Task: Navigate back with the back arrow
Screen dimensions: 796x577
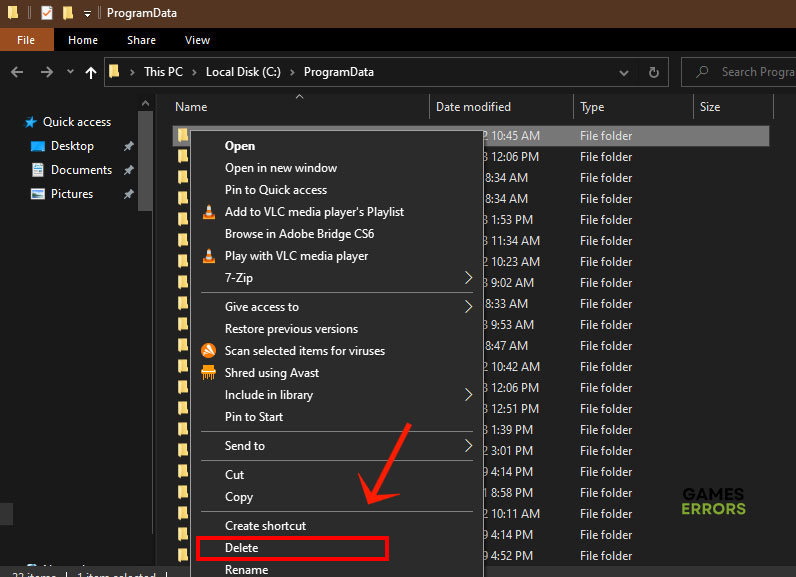Action: 17,72
